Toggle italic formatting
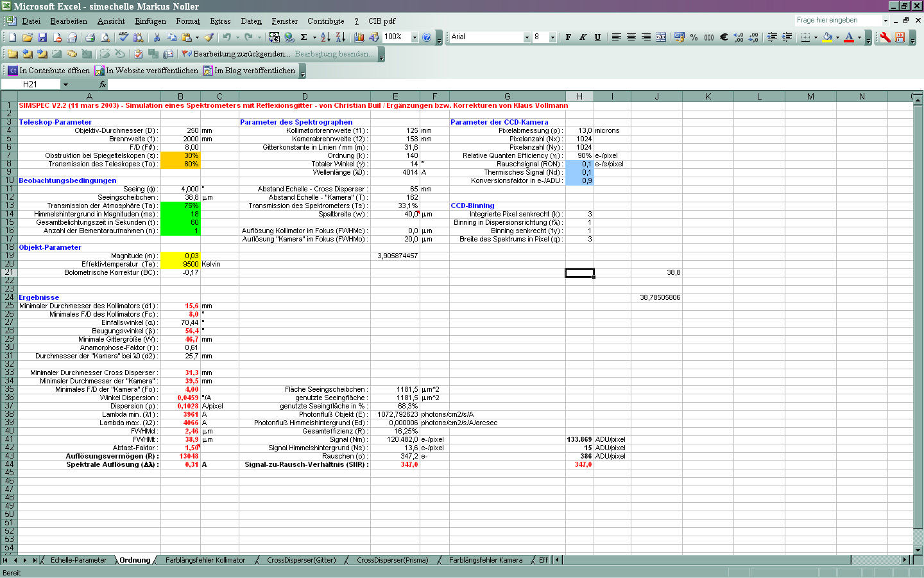Screen dimensions: 924x578 [x=582, y=37]
